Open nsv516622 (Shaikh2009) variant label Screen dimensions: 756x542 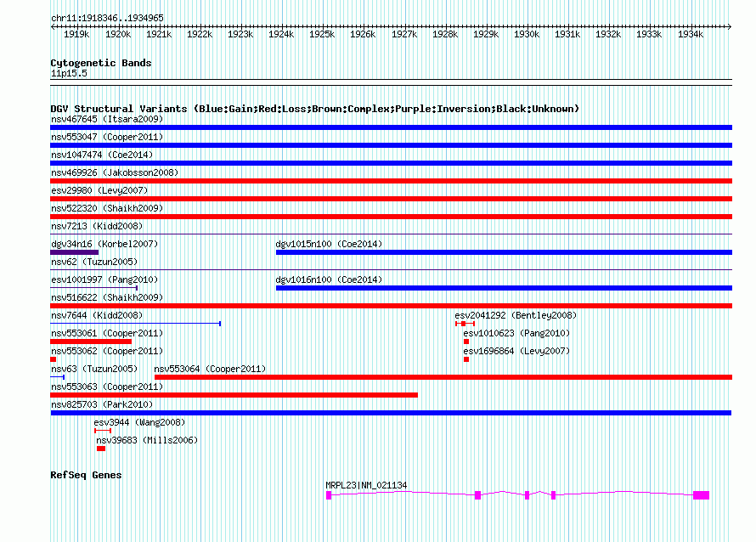tap(107, 297)
